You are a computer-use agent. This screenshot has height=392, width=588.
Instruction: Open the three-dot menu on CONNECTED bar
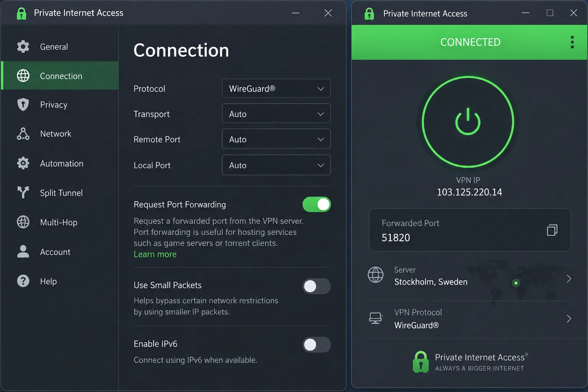point(572,42)
